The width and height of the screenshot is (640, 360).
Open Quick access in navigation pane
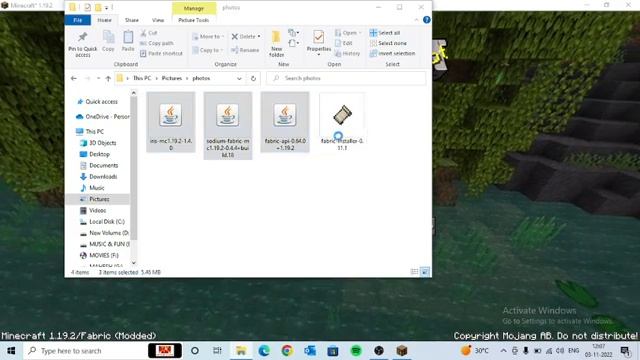tap(97, 102)
